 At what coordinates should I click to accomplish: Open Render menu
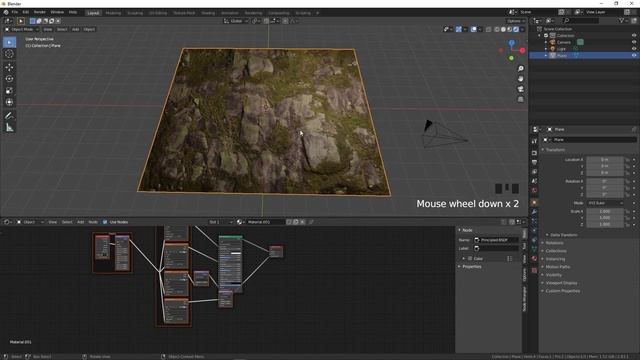(40, 12)
